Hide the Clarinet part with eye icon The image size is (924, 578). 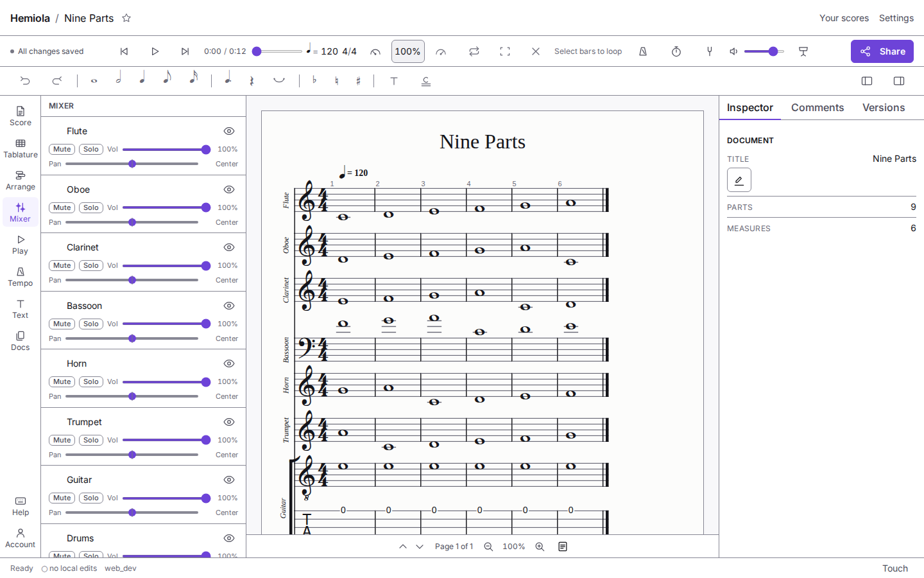(229, 247)
